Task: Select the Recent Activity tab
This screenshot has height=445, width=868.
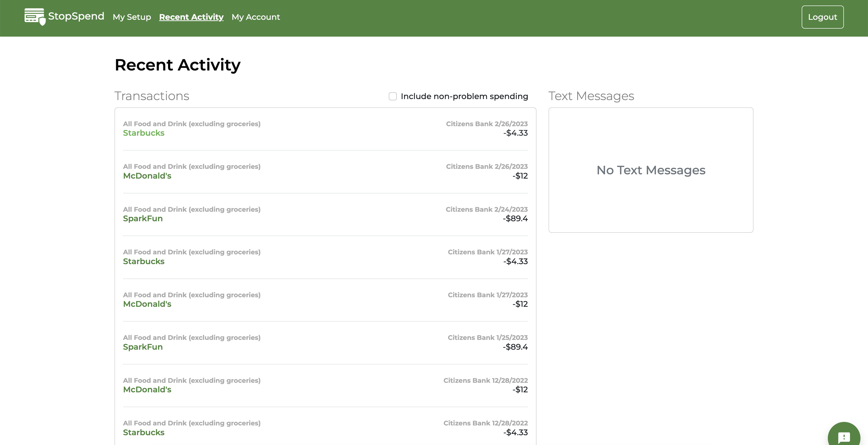Action: [191, 17]
